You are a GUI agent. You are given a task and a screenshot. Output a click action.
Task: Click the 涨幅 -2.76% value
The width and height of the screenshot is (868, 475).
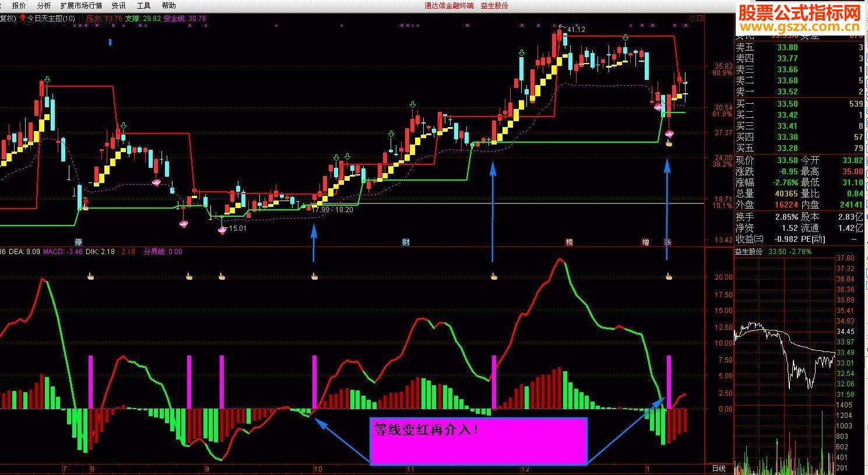785,182
